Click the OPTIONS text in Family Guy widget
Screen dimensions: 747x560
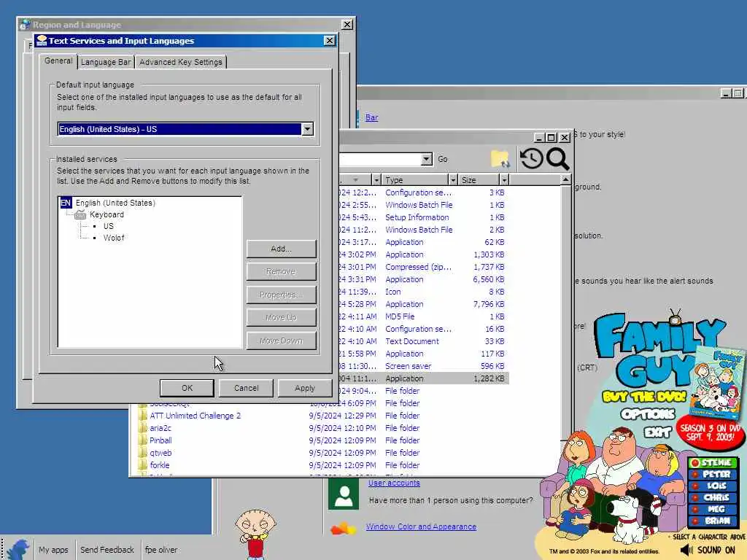(x=648, y=414)
